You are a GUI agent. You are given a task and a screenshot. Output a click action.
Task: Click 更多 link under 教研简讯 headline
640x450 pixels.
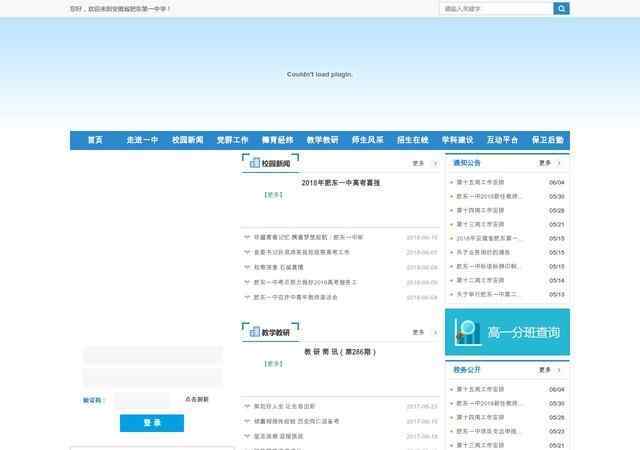[273, 364]
